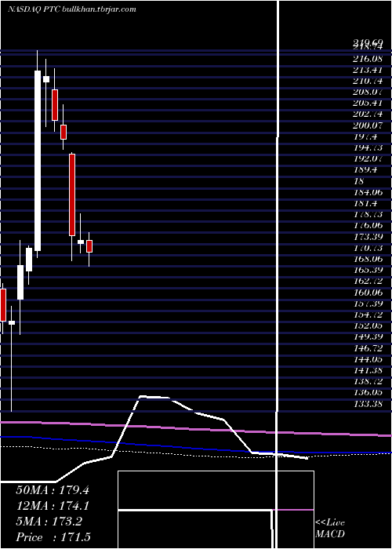The height and width of the screenshot is (549, 392).
Task: Click the 50MA : 179.4 readout
Action: 53,490
